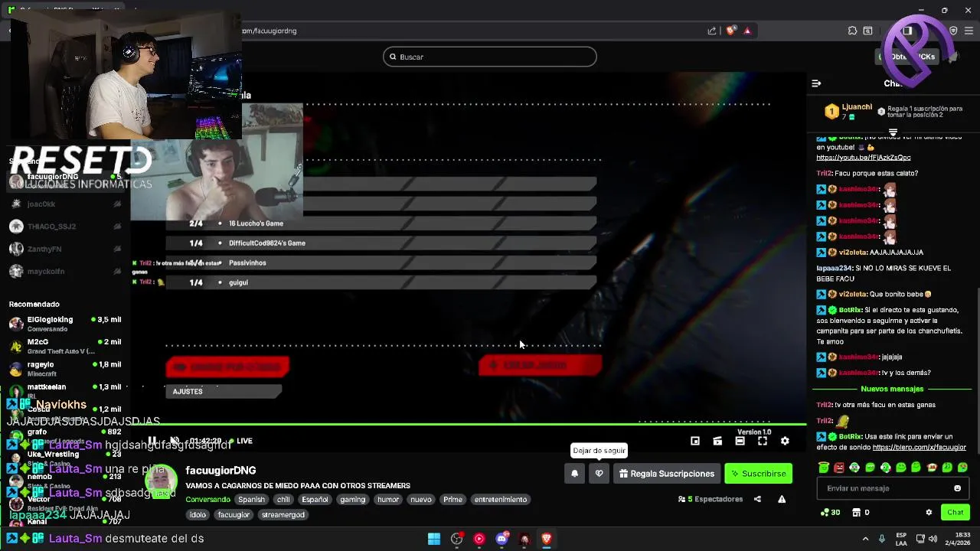Collapse the chat panel with arrow icon

816,83
